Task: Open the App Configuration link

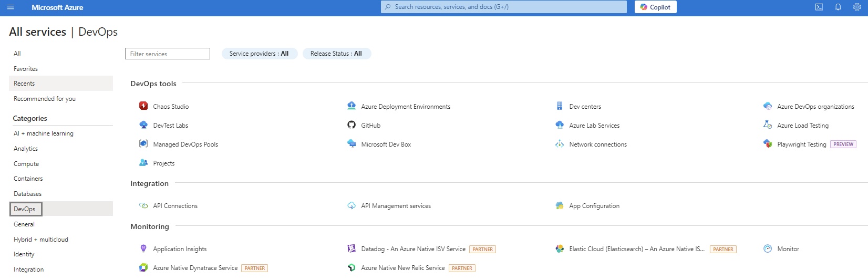Action: (x=594, y=206)
